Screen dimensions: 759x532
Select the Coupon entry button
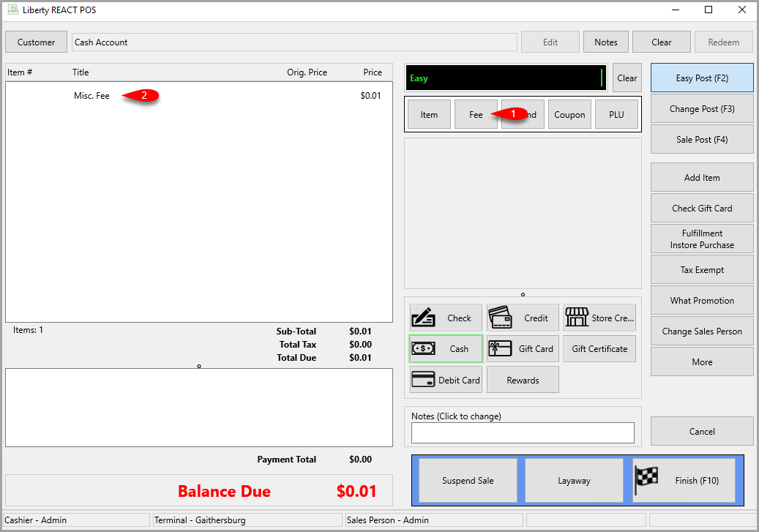click(569, 115)
